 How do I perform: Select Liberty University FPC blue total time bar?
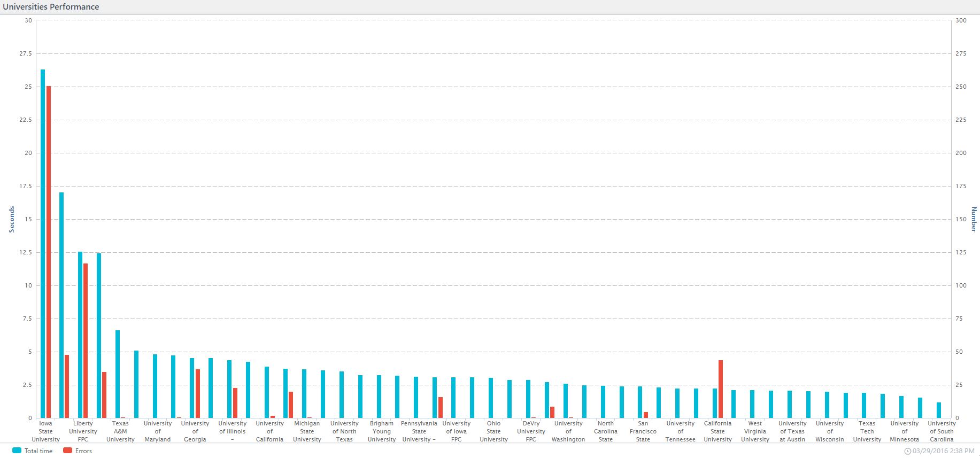(80, 335)
